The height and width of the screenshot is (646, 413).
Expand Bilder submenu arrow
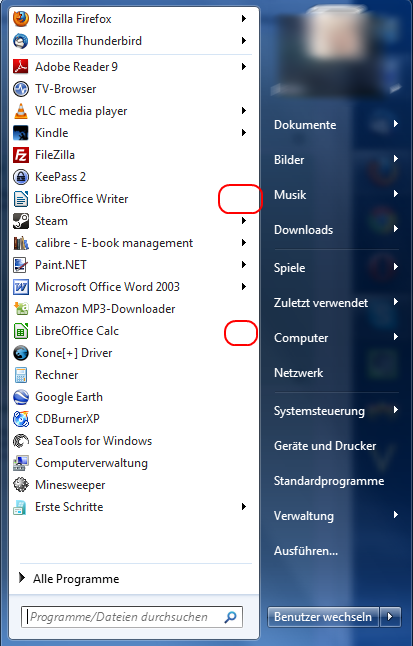pyautogui.click(x=396, y=159)
